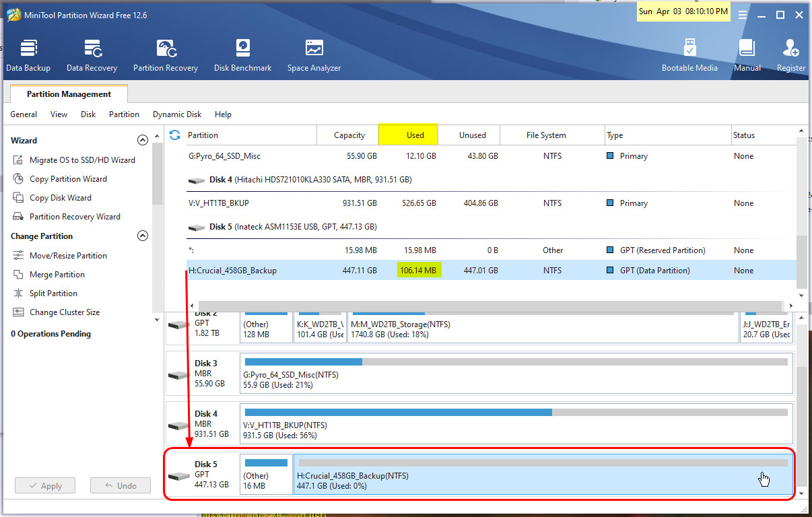Click the Change Cluster Size icon
Viewport: 812px width, 517px height.
point(18,312)
